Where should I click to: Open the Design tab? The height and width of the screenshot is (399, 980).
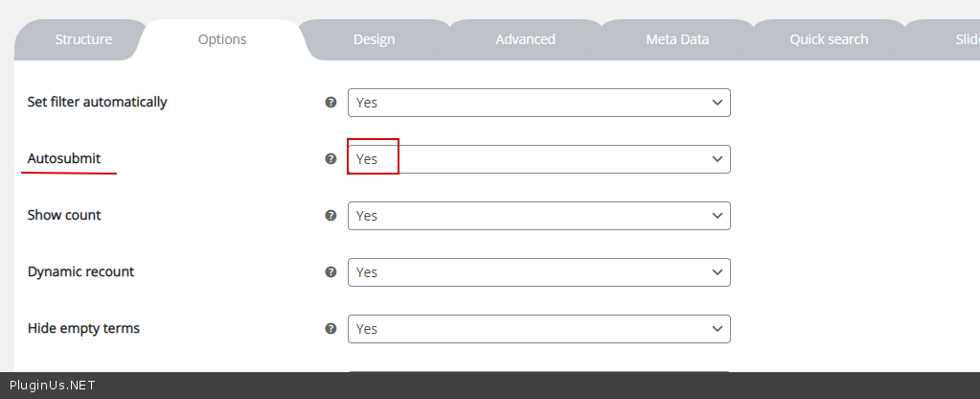tap(374, 39)
